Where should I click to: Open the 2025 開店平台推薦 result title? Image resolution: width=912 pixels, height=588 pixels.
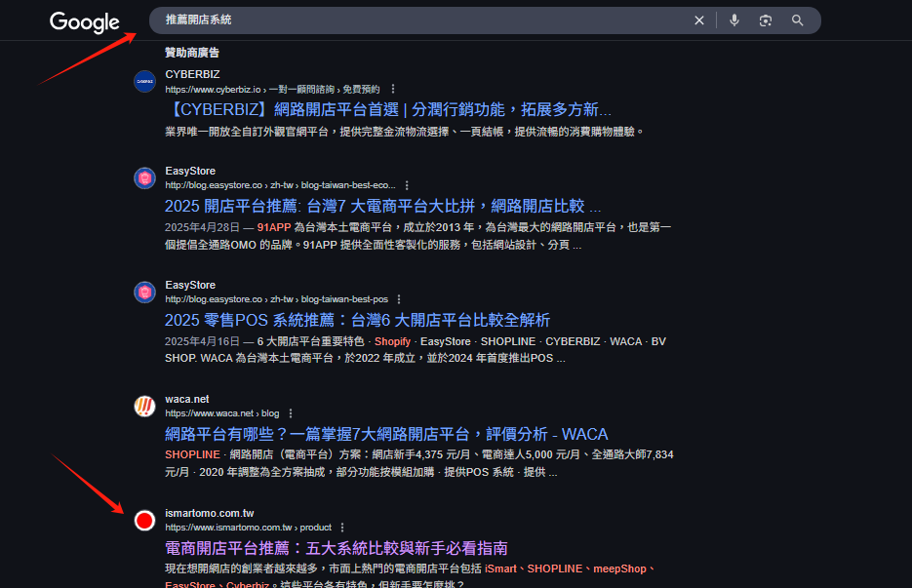coord(382,206)
